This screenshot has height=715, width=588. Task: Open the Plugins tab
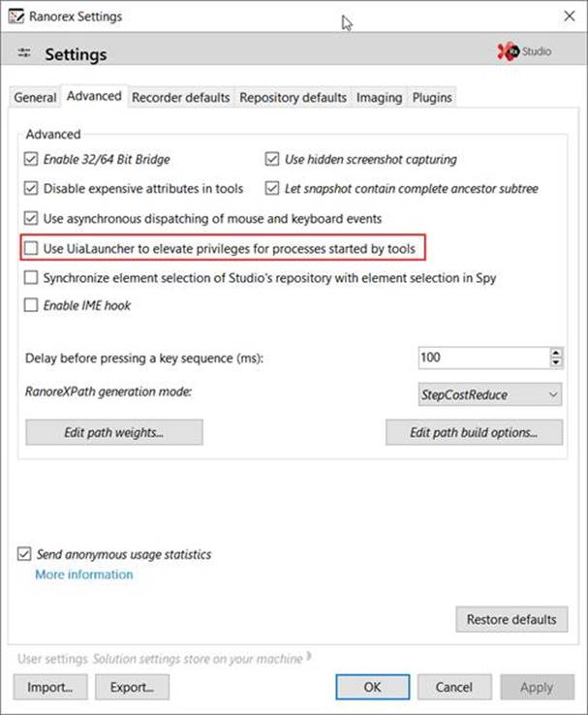pyautogui.click(x=432, y=97)
